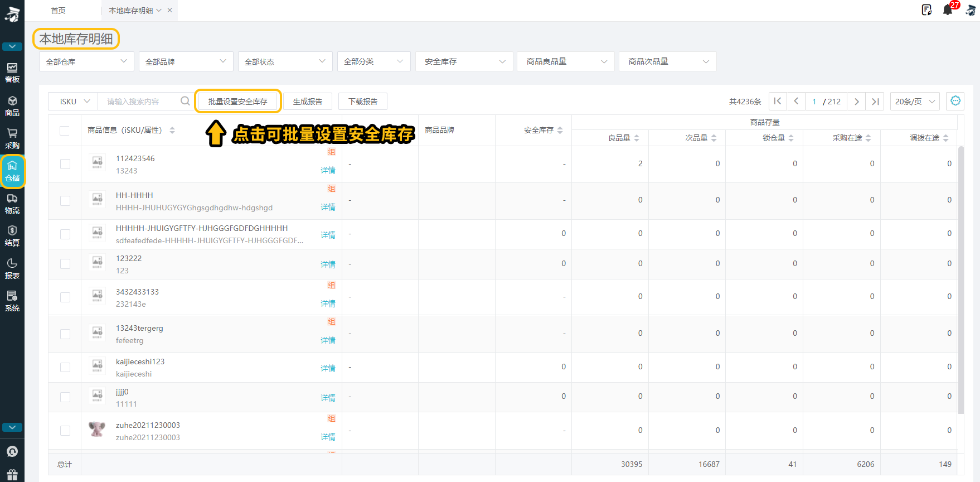Sort by 安全库存 column arrows
The image size is (980, 482).
click(560, 130)
